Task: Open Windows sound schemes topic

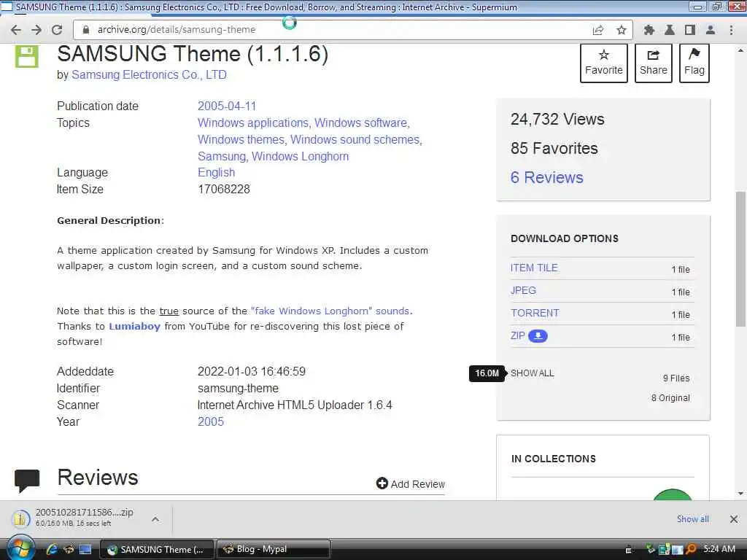Action: pos(355,139)
